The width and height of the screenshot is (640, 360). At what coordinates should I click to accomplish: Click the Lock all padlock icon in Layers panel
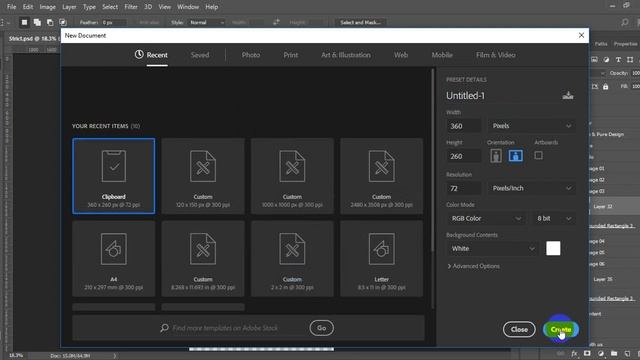coord(606,87)
